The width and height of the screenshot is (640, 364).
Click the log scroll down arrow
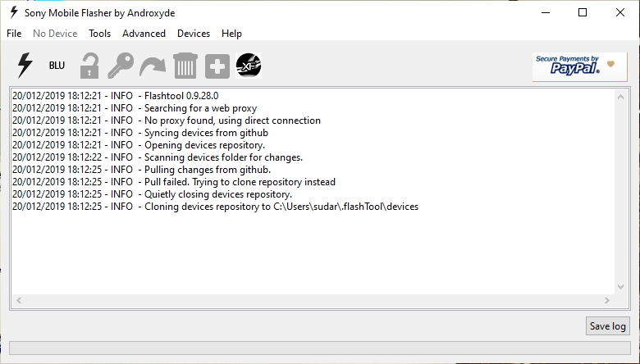(x=621, y=287)
